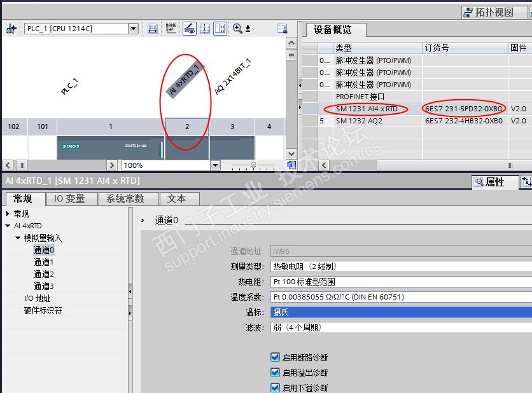
Task: Select the 设备概览 tab
Action: pos(332,30)
